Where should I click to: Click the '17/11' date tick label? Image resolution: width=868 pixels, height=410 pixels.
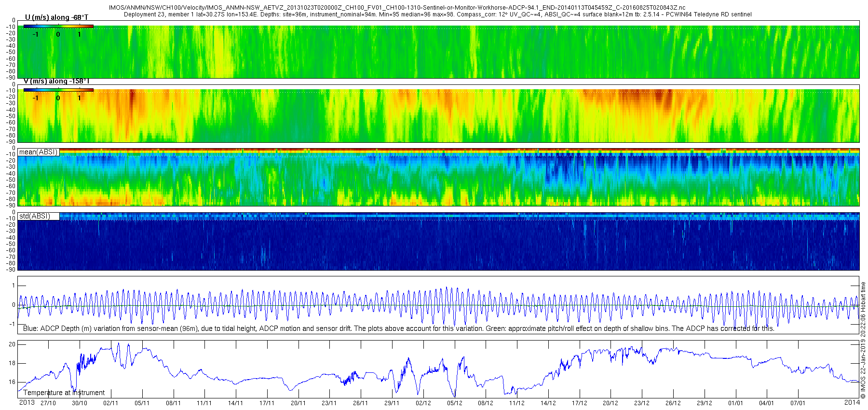pyautogui.click(x=267, y=403)
